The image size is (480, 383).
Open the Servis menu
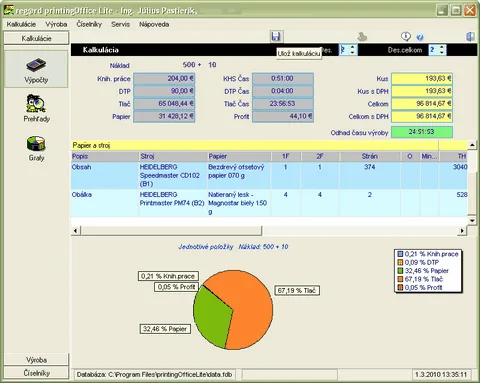(120, 24)
